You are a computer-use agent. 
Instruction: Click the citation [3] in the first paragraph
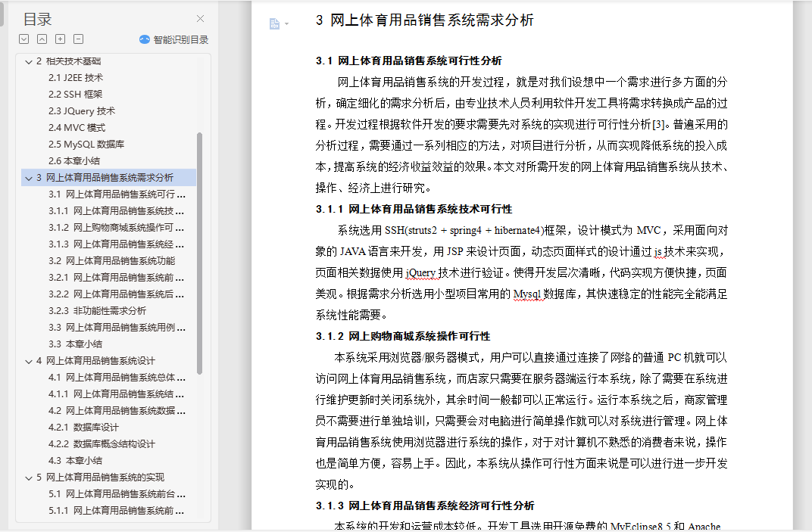tap(659, 124)
